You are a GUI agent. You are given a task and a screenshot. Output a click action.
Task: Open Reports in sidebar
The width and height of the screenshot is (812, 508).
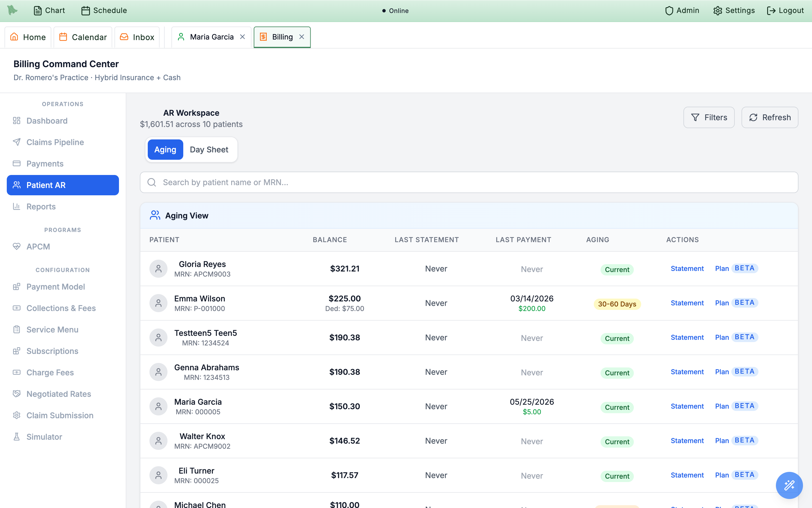pos(63,207)
